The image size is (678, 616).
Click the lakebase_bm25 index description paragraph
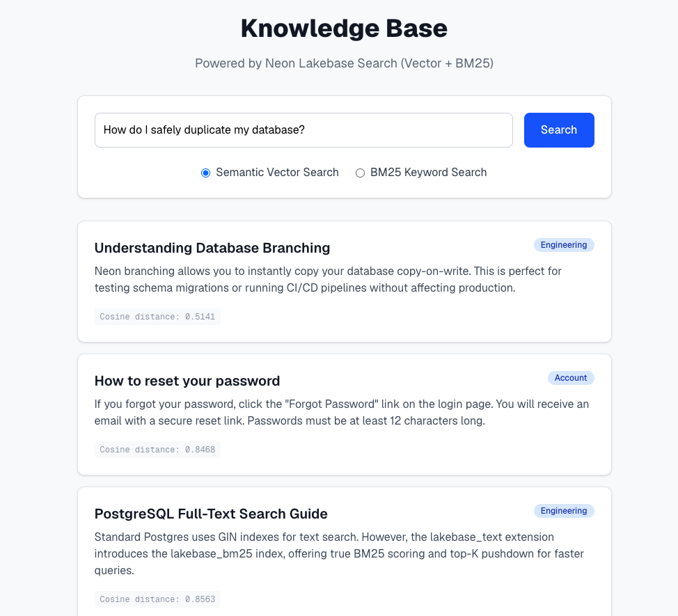click(x=340, y=554)
